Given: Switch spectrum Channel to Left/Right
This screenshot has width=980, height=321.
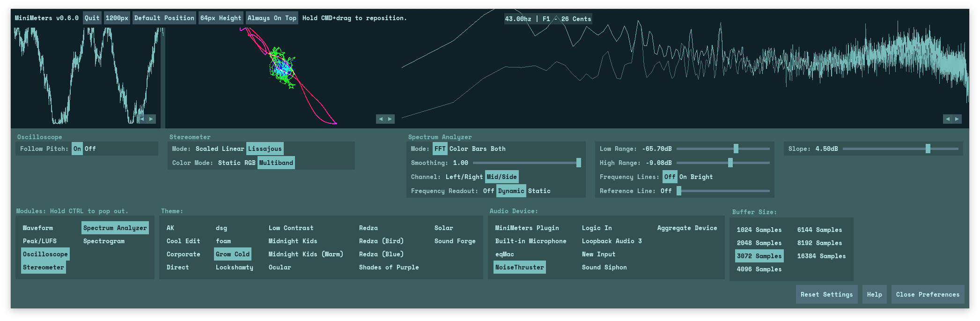Looking at the screenshot, I should [x=464, y=177].
